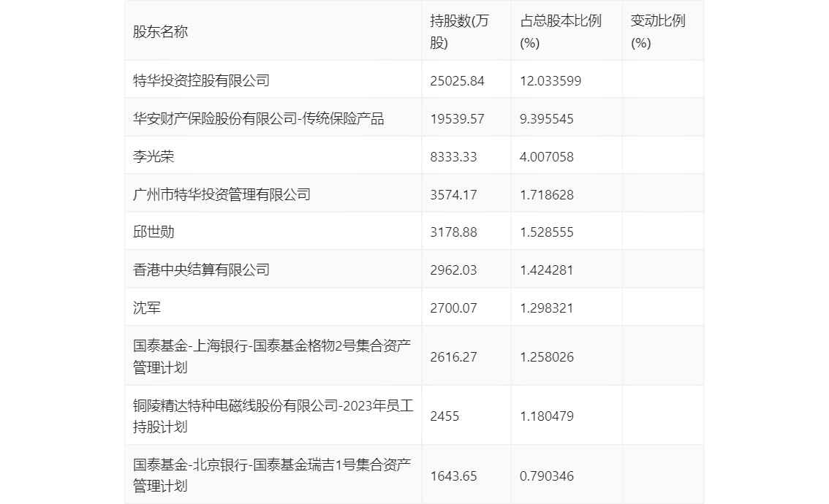Click the ratio 1.718628
The image size is (829, 504).
[547, 195]
